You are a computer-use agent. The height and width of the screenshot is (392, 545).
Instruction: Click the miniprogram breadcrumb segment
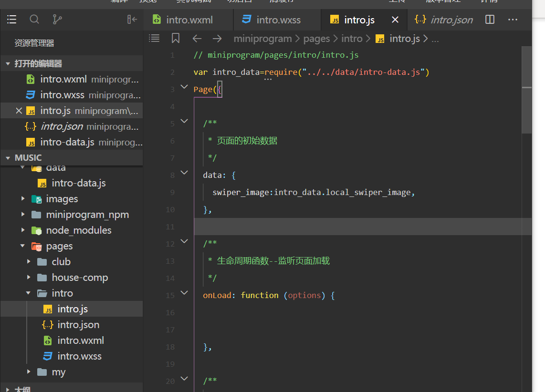[262, 39]
